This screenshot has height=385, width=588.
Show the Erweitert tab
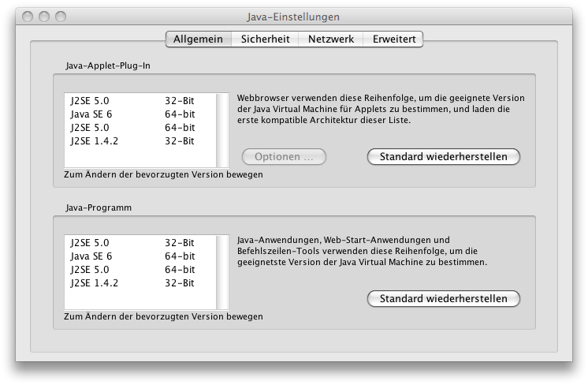[393, 39]
